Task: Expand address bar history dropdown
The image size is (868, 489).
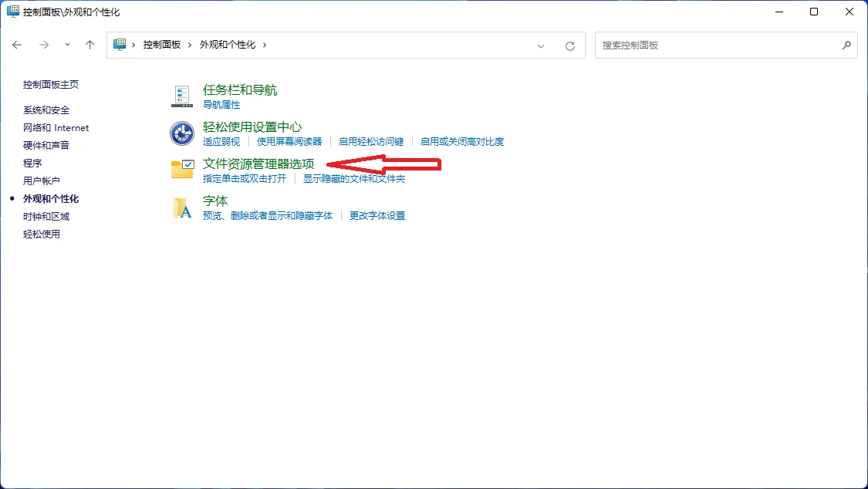Action: point(541,46)
